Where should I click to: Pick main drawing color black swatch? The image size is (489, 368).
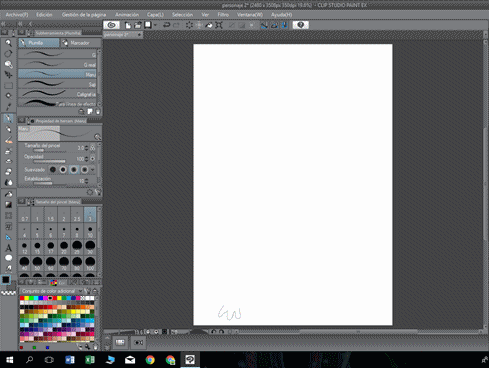tap(6, 280)
